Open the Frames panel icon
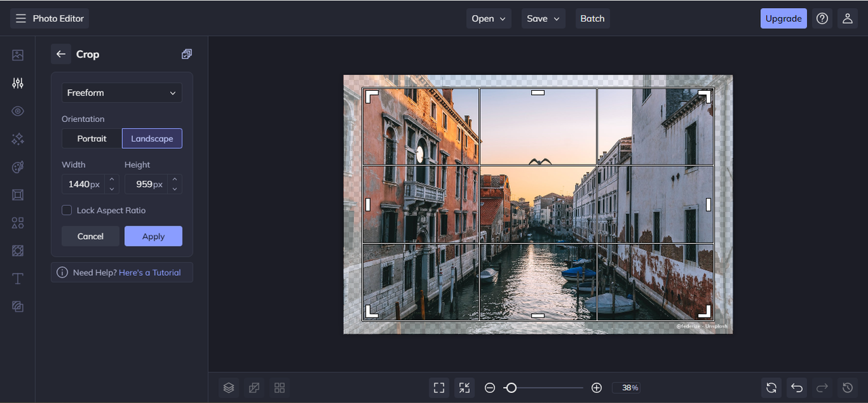868x403 pixels. click(x=17, y=194)
